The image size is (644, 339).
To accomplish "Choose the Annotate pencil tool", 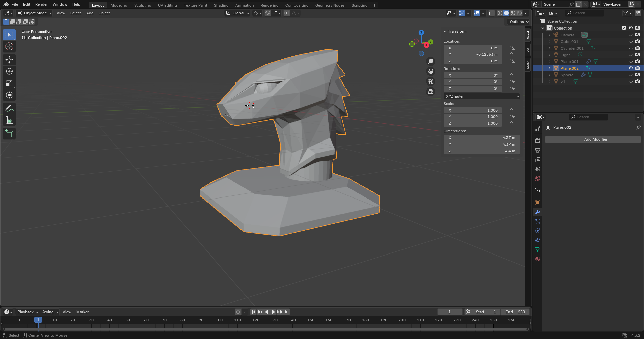I will (x=9, y=108).
